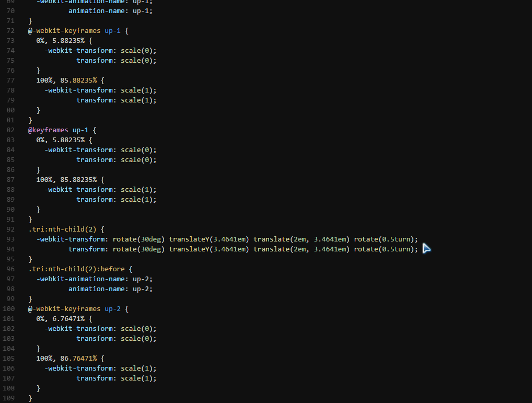Click the unprefixed transform rotate(30deg) declaration on line 94

pyautogui.click(x=244, y=249)
